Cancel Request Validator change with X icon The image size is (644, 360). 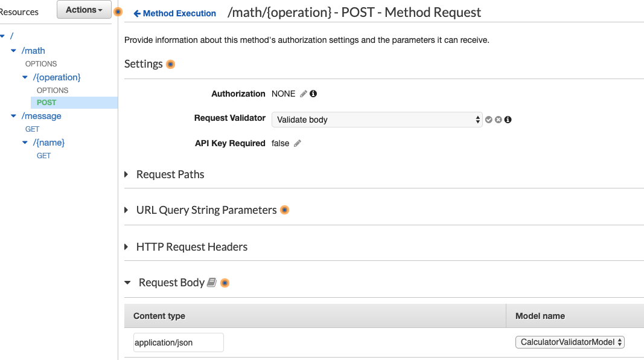tap(498, 120)
